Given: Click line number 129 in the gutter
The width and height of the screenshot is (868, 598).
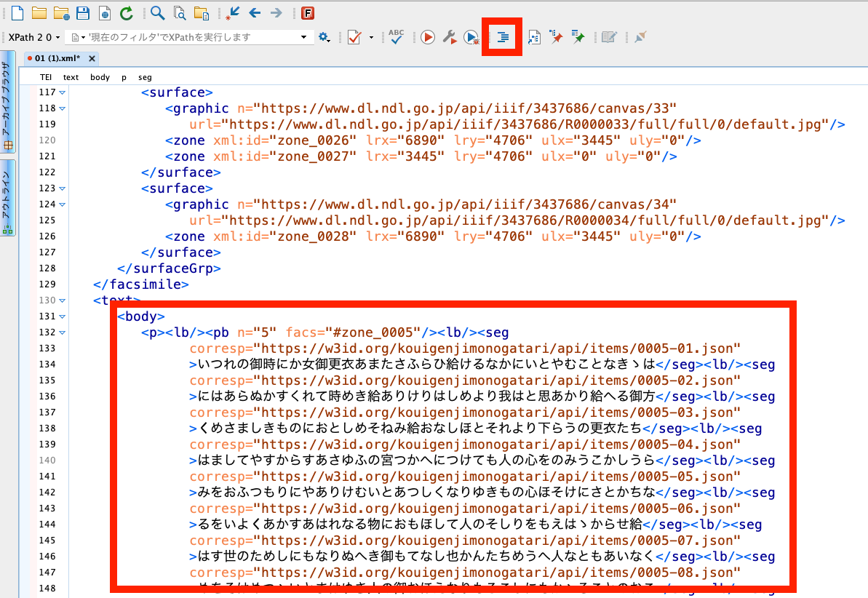Looking at the screenshot, I should 47,284.
